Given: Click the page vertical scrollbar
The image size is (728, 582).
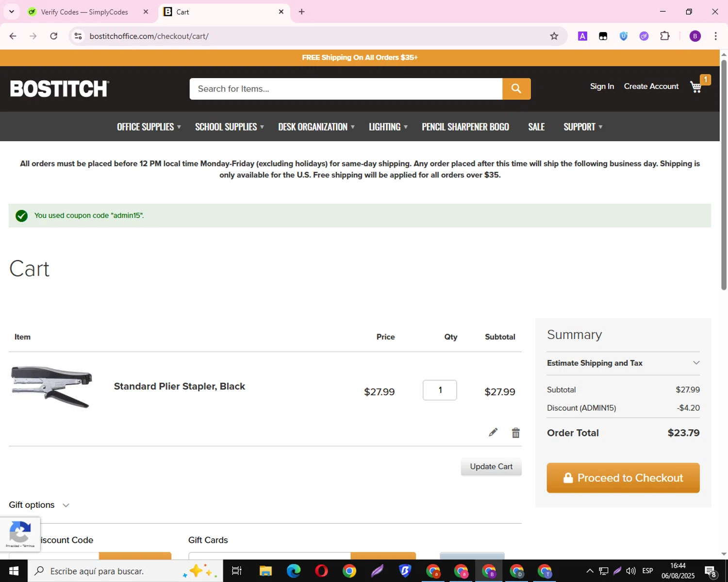Looking at the screenshot, I should [724, 175].
